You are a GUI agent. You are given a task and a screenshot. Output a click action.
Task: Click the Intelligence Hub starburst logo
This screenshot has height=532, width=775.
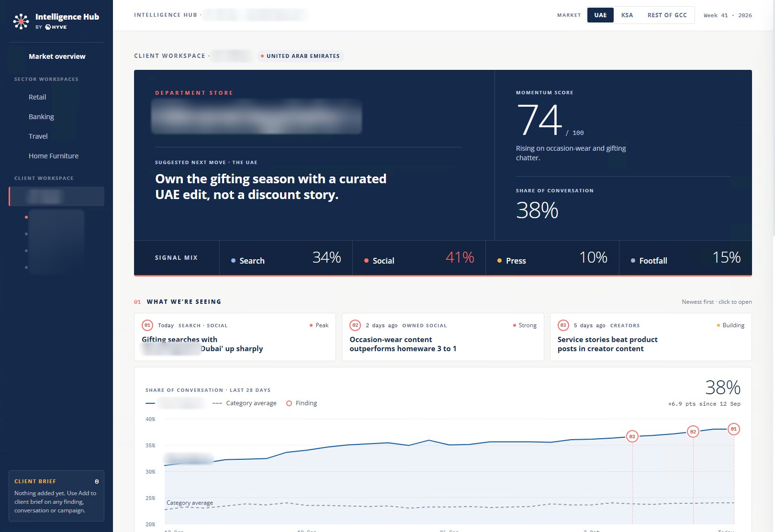[x=21, y=21]
